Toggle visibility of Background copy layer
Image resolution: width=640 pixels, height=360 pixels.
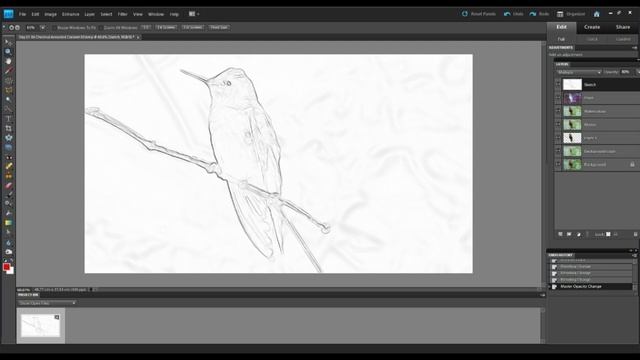pos(558,151)
